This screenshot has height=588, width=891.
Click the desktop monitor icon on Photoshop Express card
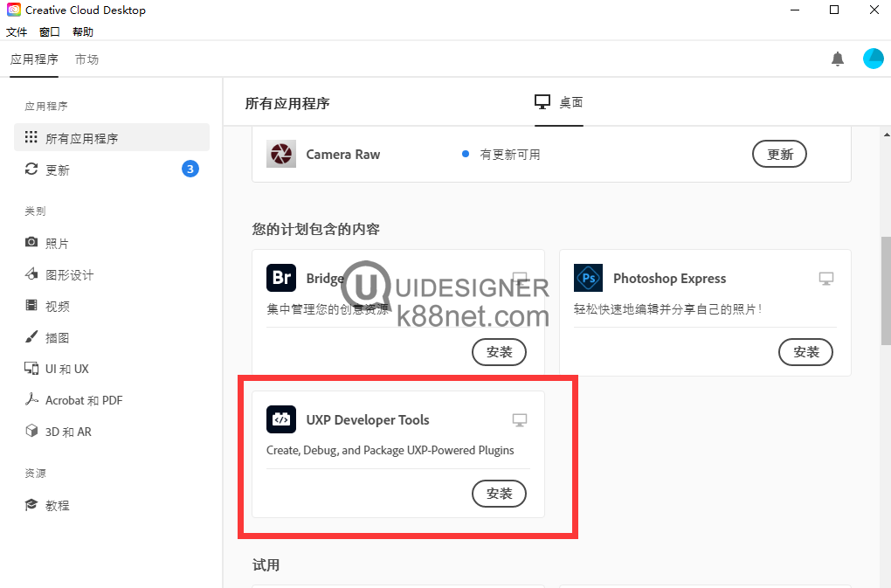point(826,279)
